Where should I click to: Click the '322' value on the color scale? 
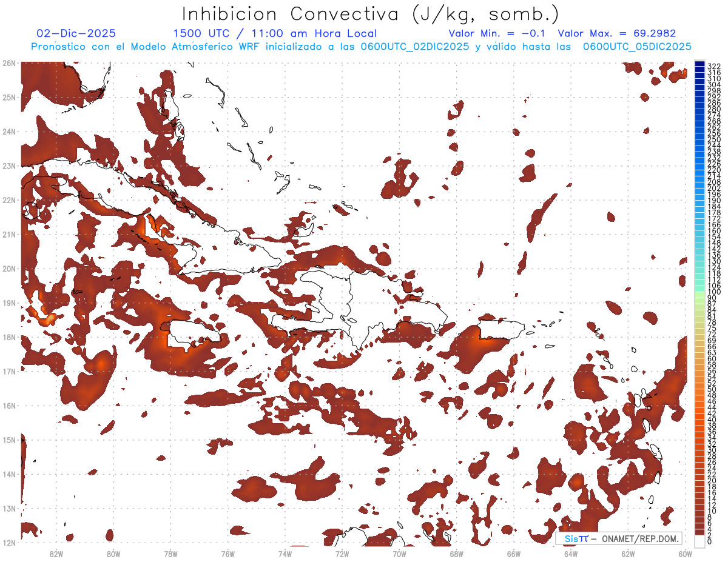[x=714, y=66]
